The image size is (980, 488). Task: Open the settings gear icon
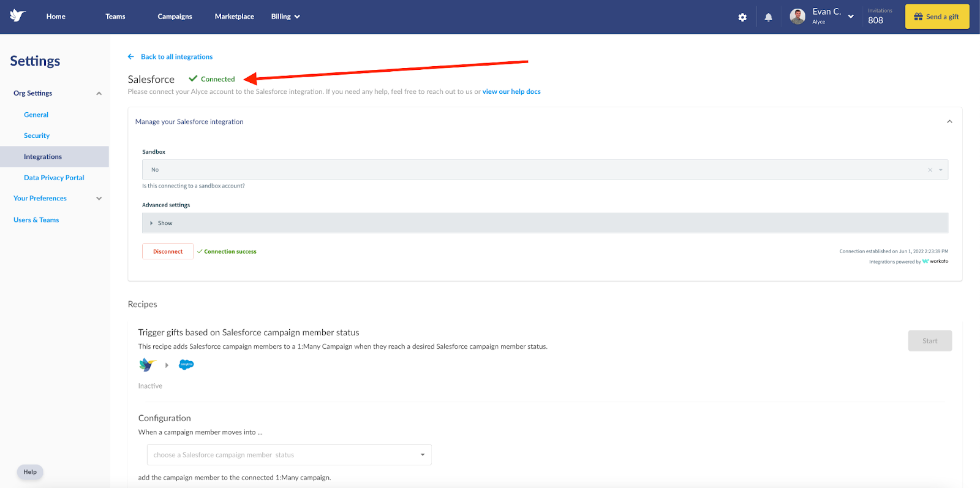coord(742,17)
